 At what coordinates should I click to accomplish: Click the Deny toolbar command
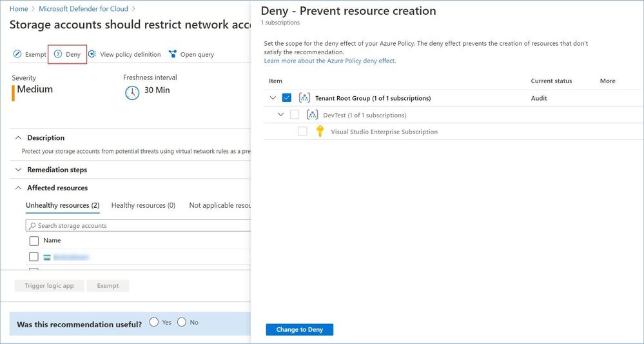point(68,54)
